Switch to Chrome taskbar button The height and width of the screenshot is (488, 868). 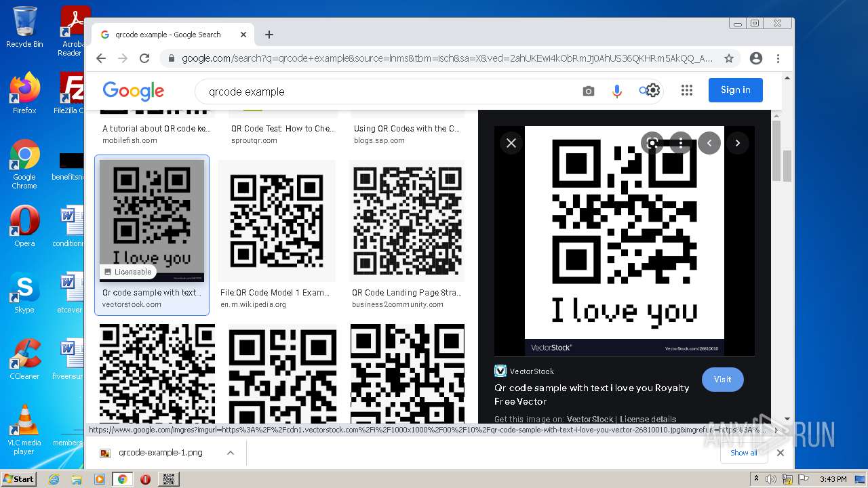[x=122, y=479]
